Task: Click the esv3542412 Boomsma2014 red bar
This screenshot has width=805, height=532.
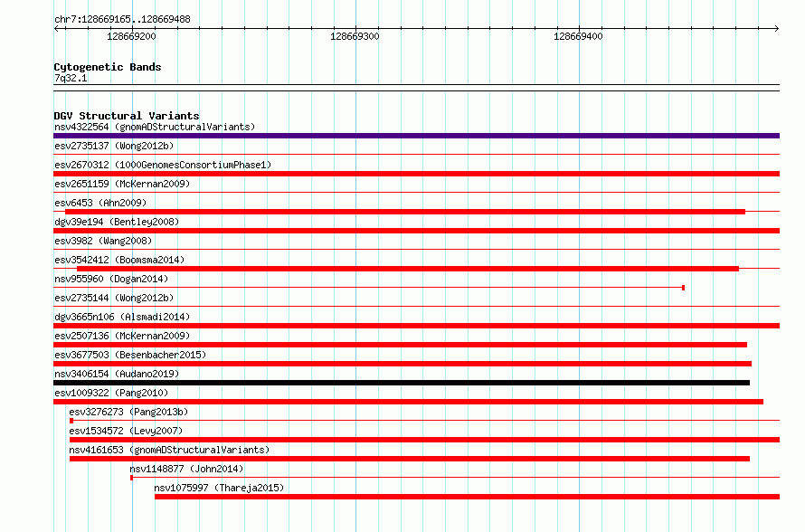Action: coord(408,269)
